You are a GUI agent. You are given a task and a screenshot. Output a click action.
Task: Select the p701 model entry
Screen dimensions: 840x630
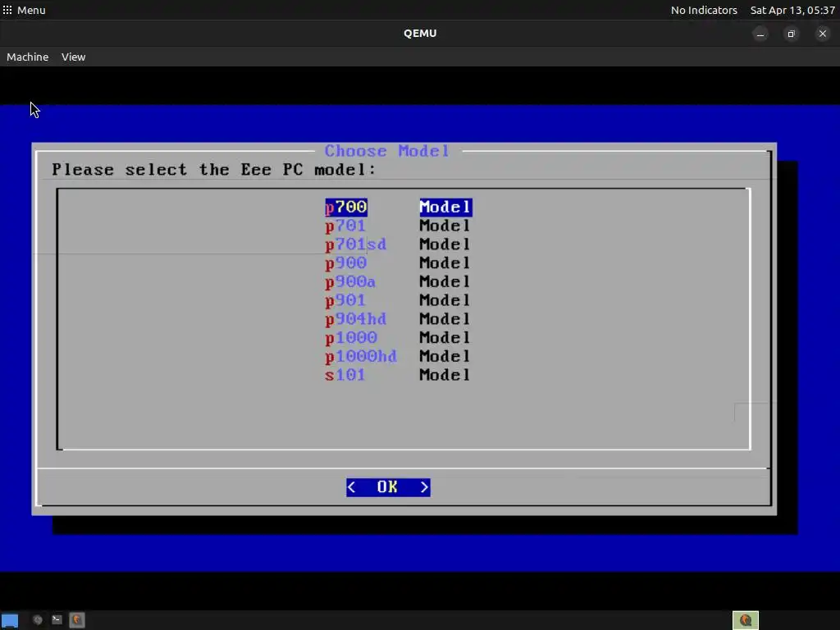point(398,226)
